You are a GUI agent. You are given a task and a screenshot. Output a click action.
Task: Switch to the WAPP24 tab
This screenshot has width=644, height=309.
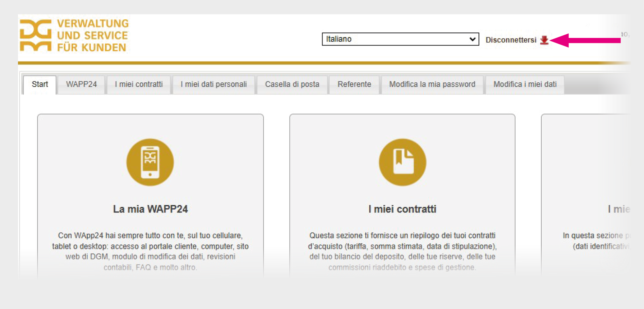[x=81, y=84]
